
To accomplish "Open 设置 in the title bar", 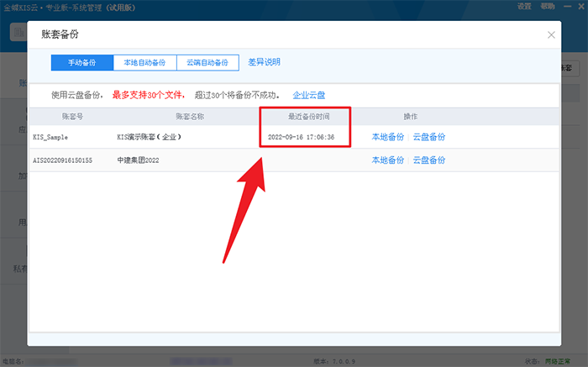I will [x=524, y=6].
